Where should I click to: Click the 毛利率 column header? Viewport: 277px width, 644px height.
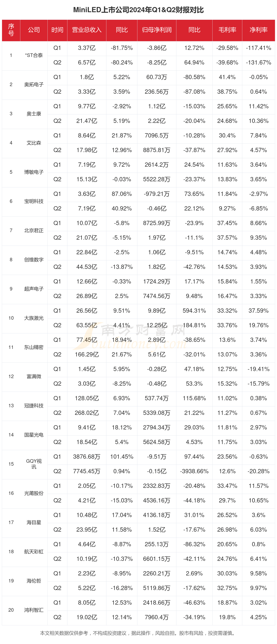click(x=227, y=30)
